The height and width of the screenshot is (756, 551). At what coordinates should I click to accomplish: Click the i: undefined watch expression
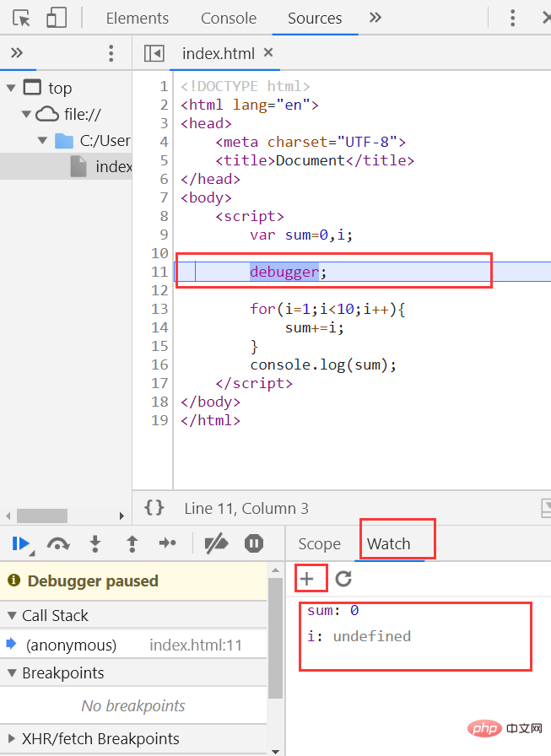pos(359,636)
